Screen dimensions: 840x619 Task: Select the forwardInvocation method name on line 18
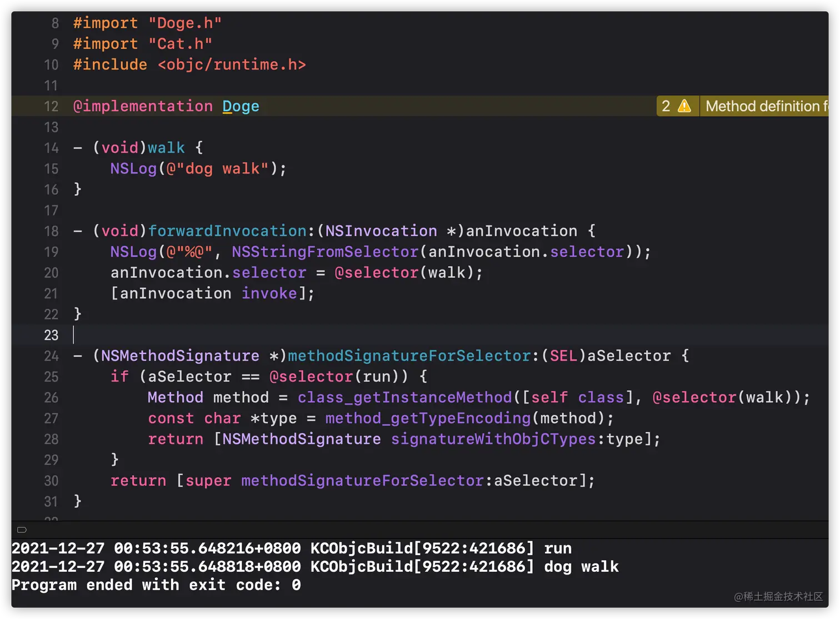coord(227,231)
